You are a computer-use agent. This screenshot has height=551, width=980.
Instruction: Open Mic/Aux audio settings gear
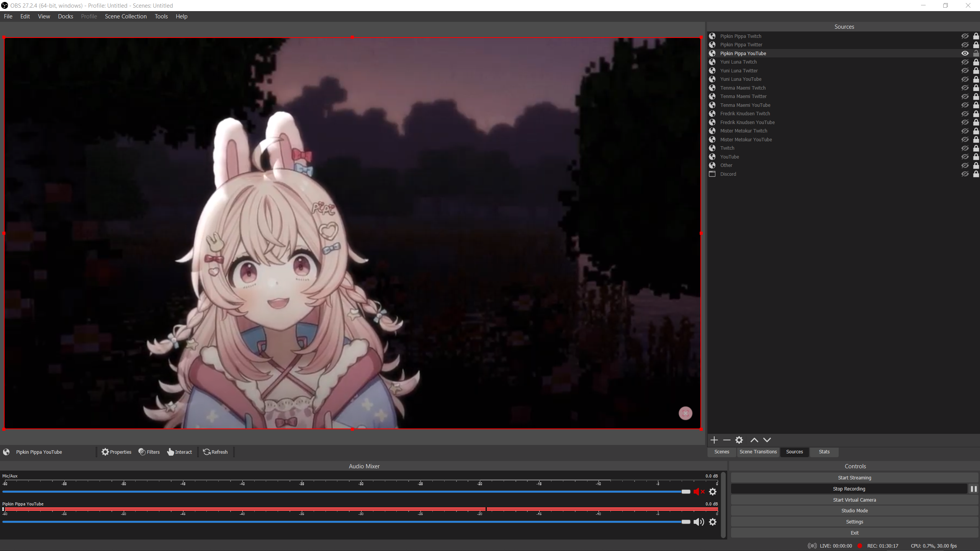point(713,492)
